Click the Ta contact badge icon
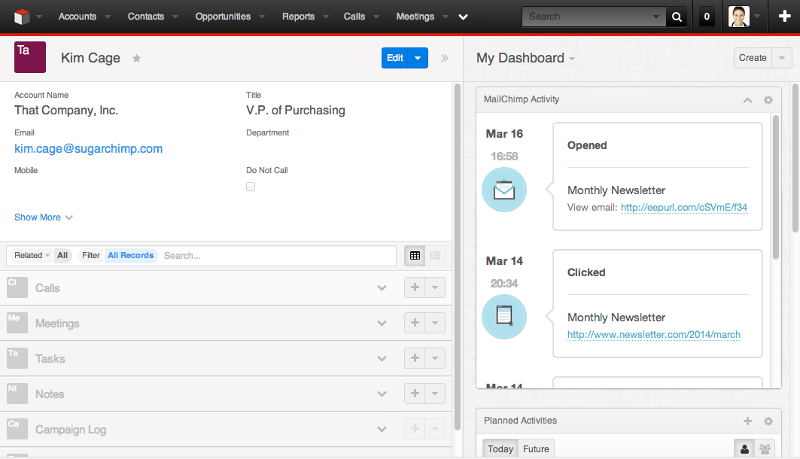This screenshot has width=800, height=459. tap(30, 57)
